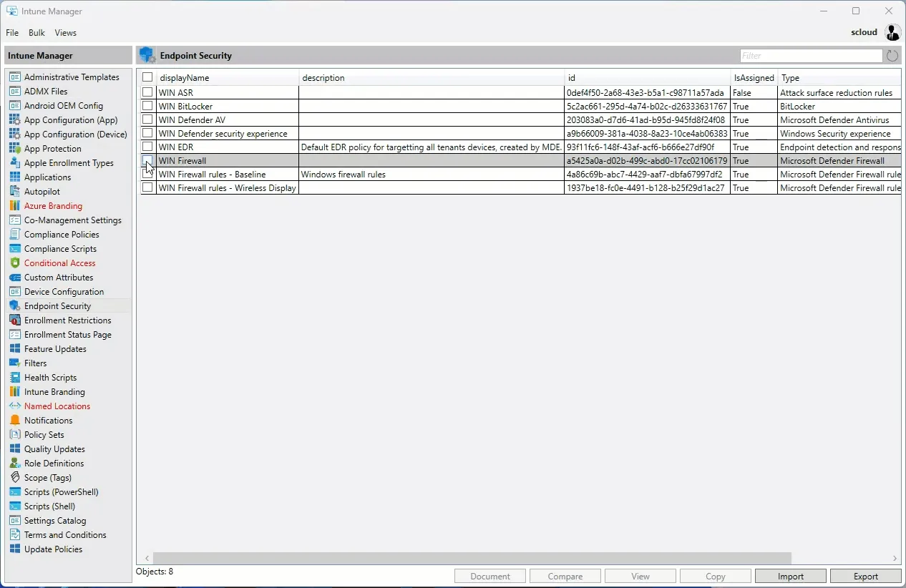Image resolution: width=906 pixels, height=588 pixels.
Task: Open Settings Catalog in the sidebar
Action: (55, 521)
